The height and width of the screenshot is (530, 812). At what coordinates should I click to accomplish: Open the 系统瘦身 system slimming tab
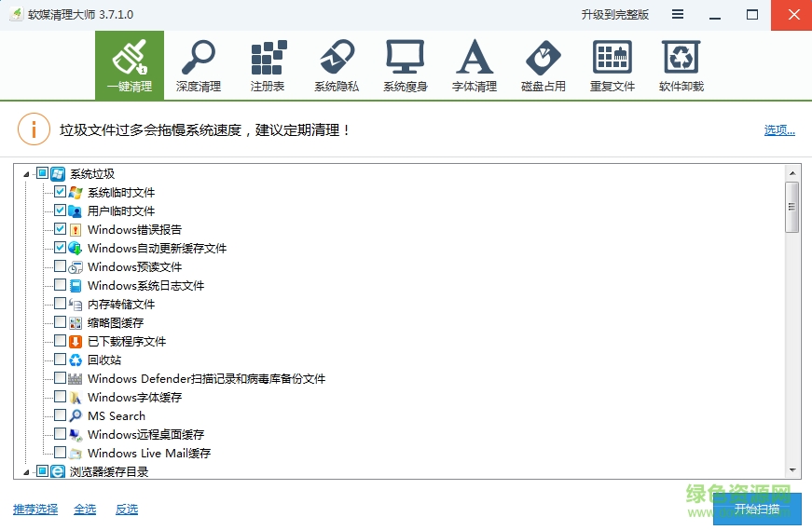406,65
